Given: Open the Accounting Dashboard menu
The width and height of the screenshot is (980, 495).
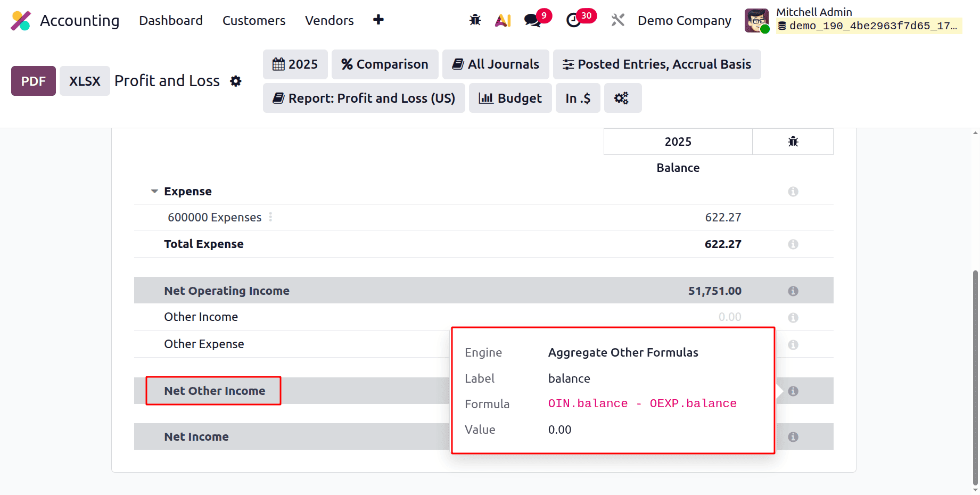Looking at the screenshot, I should tap(170, 20).
